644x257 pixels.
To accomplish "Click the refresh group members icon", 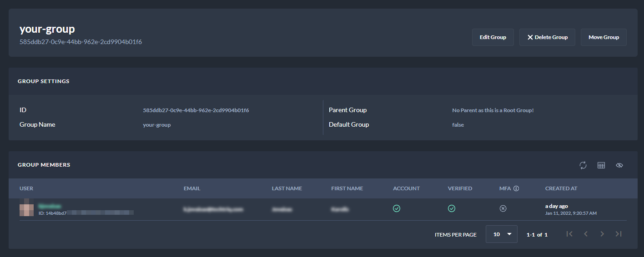I will coord(583,165).
